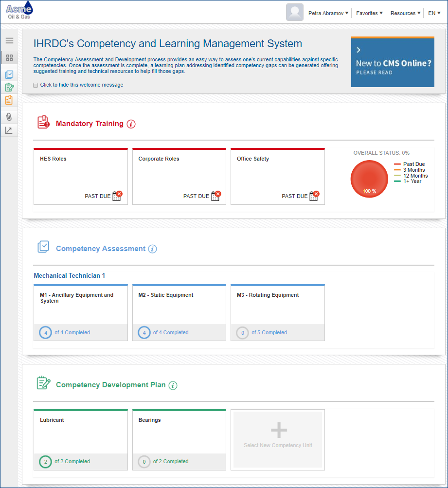Screen dimensions: 448x488
Task: Click the Past Due red legend swatch
Action: (x=397, y=164)
